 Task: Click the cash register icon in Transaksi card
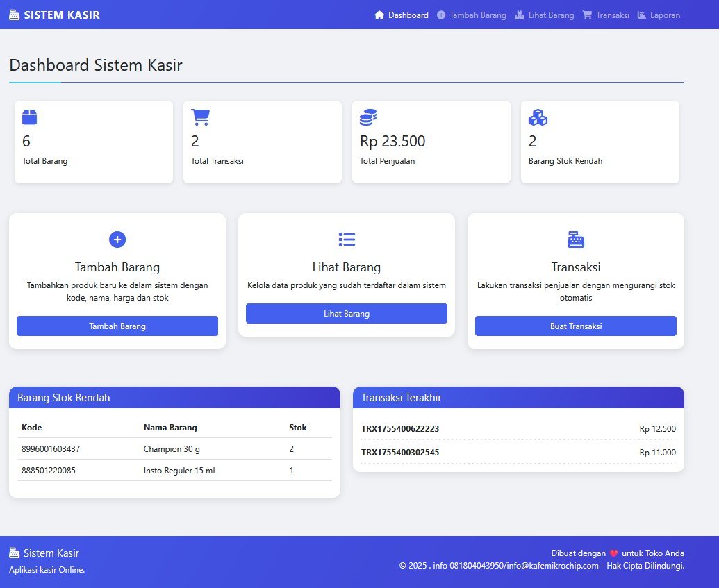point(576,240)
